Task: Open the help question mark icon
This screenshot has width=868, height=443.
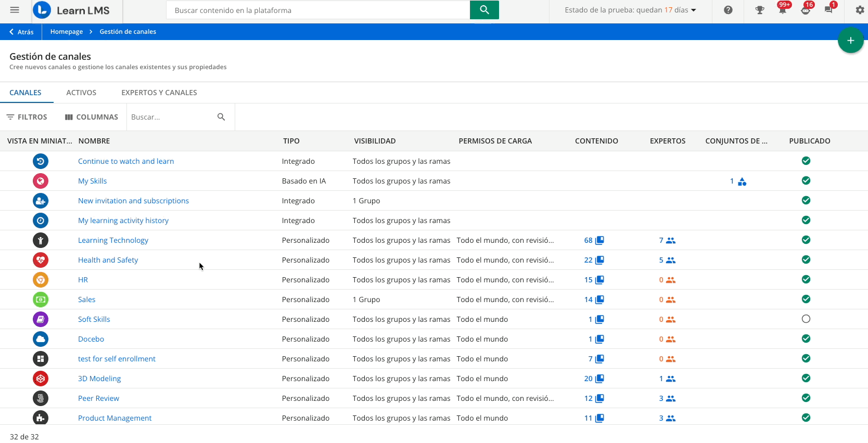Action: (728, 10)
